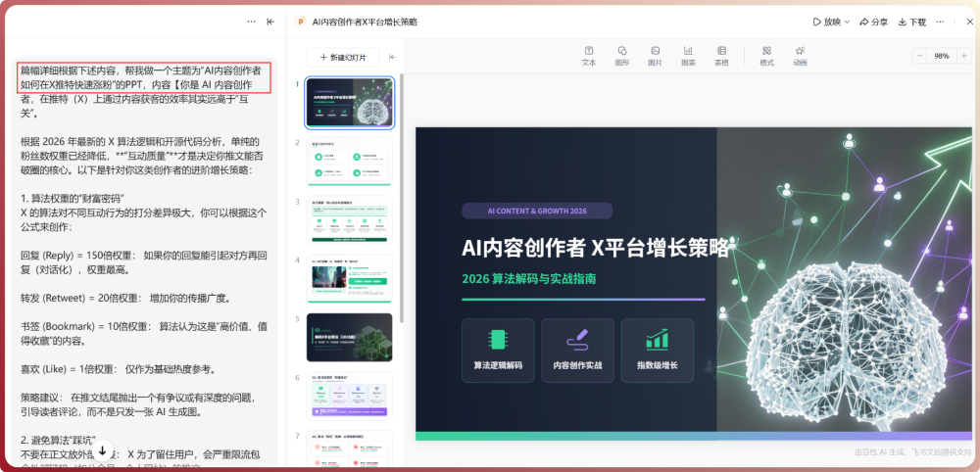Start the 放映 slideshow
The image size is (980, 472).
pyautogui.click(x=827, y=22)
